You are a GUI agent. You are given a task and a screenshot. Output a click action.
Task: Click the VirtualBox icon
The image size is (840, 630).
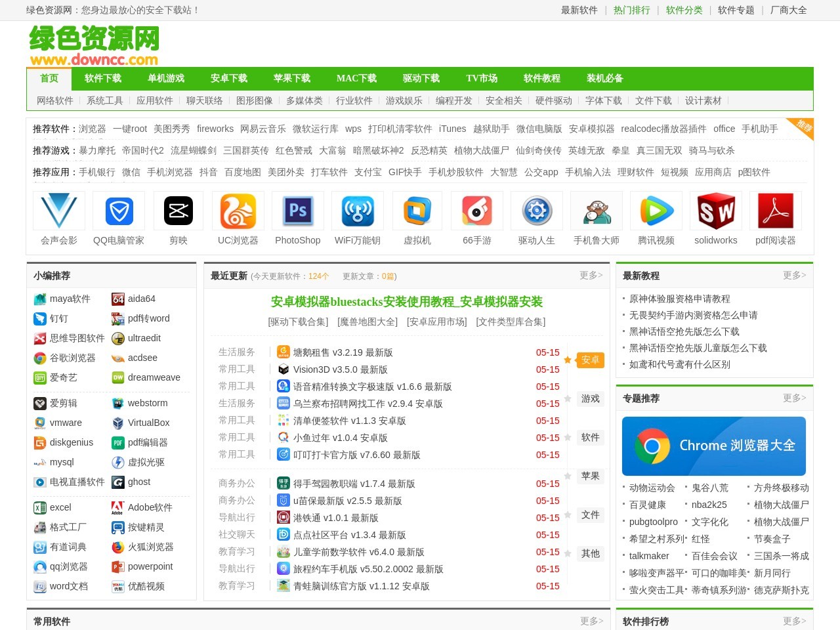118,423
